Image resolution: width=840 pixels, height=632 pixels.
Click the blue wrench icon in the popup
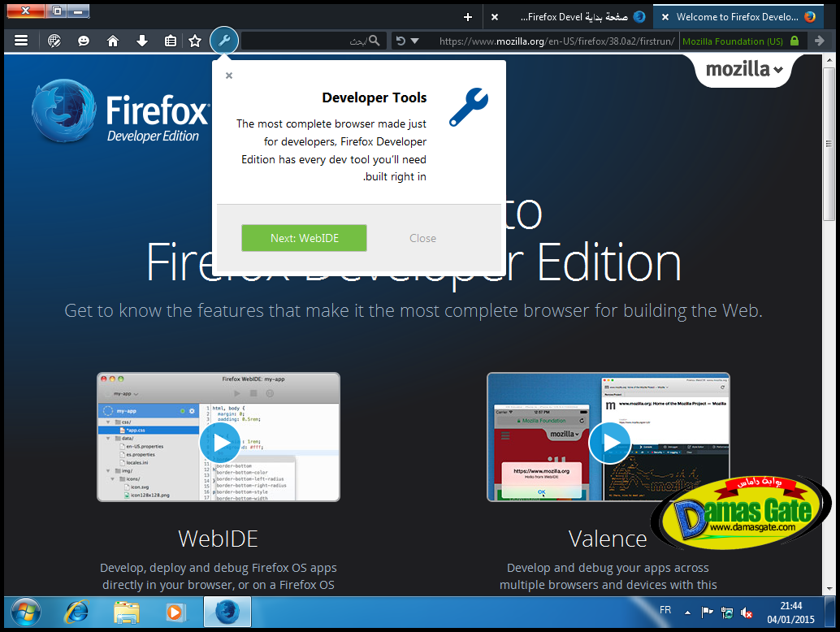click(x=469, y=106)
